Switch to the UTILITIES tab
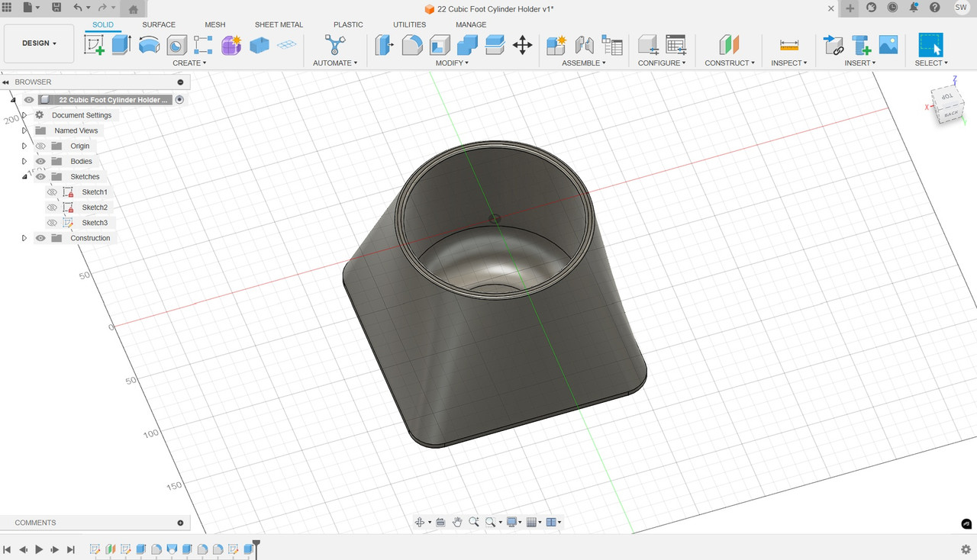This screenshot has height=560, width=977. coord(409,24)
